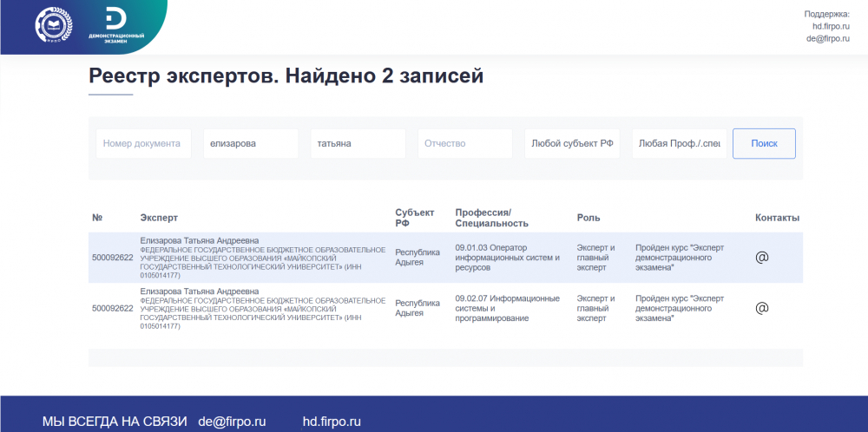Focus the Отчество input field
This screenshot has height=432, width=868.
[465, 144]
